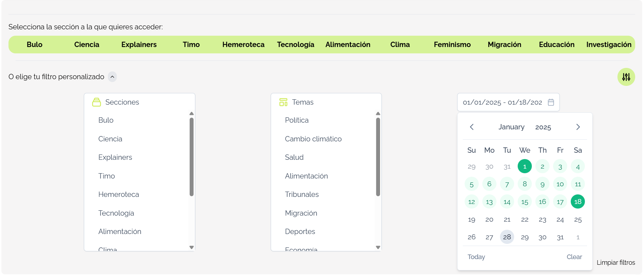644x275 pixels.
Task: Pick January 22 in the calendar
Action: pos(524,220)
